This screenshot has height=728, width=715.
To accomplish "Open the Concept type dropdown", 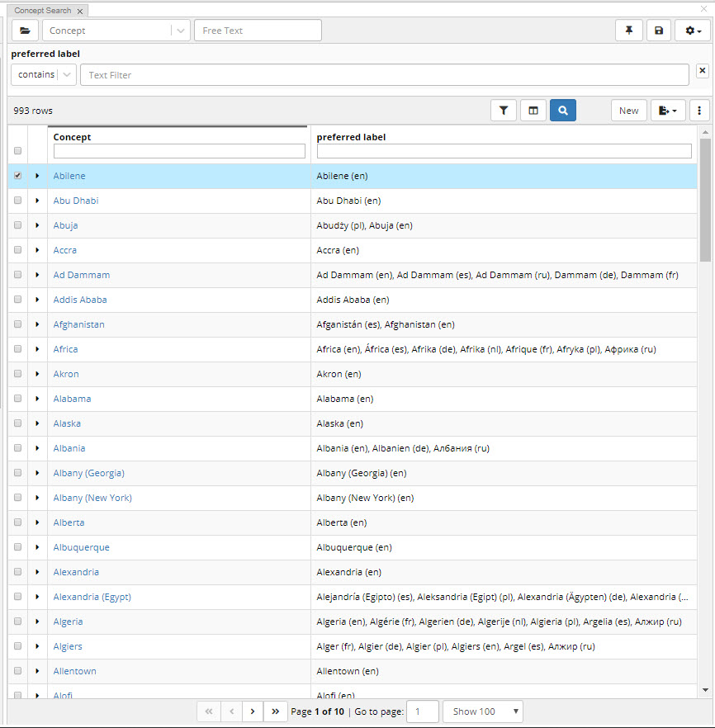I will 116,31.
